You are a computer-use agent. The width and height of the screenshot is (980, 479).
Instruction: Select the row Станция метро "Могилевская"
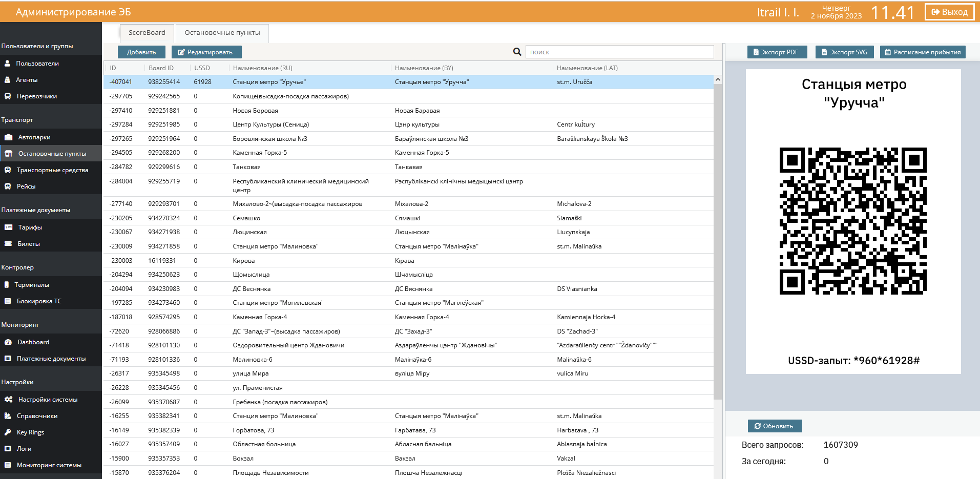(409, 303)
